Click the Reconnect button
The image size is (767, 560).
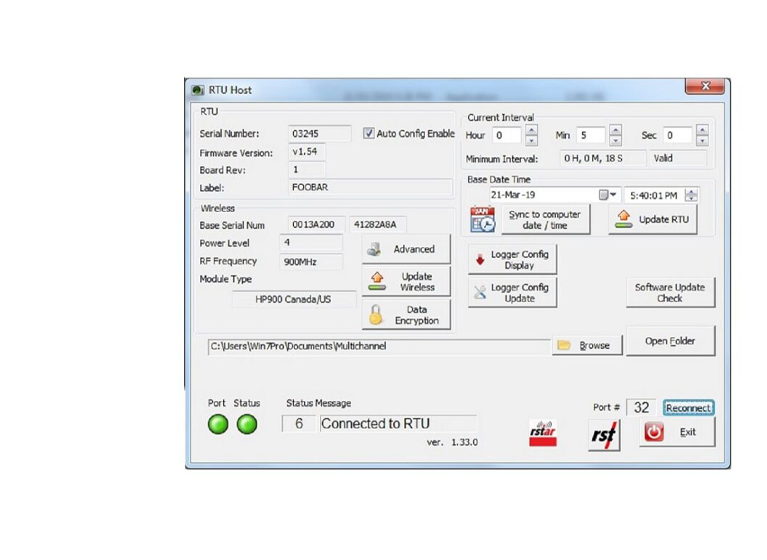pyautogui.click(x=688, y=408)
